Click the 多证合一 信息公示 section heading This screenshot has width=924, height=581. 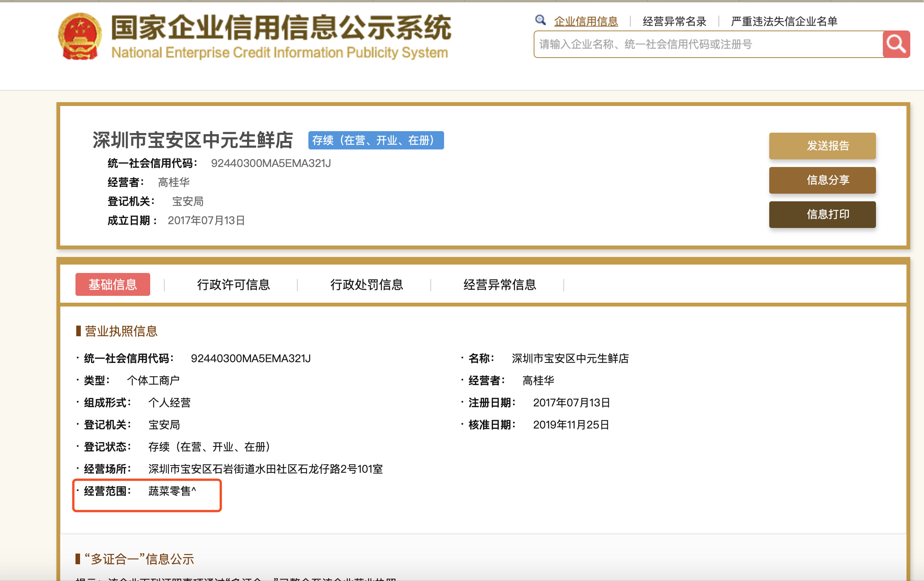[138, 559]
